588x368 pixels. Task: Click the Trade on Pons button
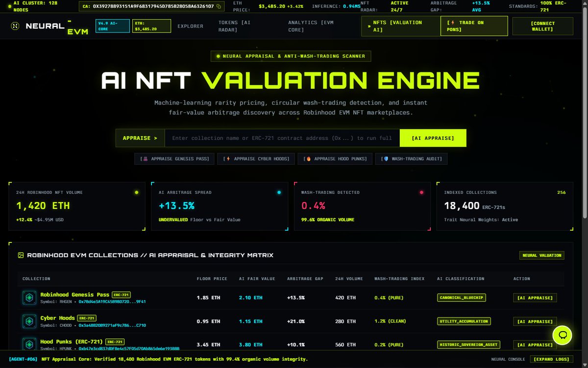(474, 26)
